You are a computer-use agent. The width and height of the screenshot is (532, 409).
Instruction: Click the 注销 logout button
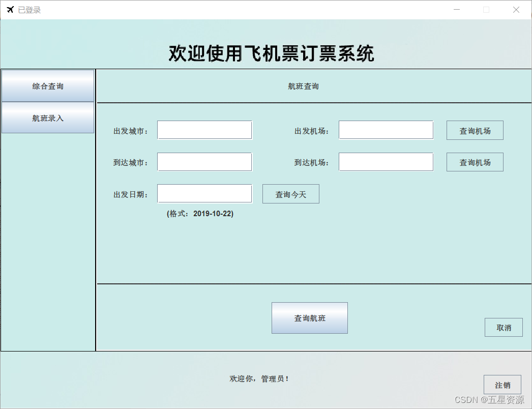(503, 385)
